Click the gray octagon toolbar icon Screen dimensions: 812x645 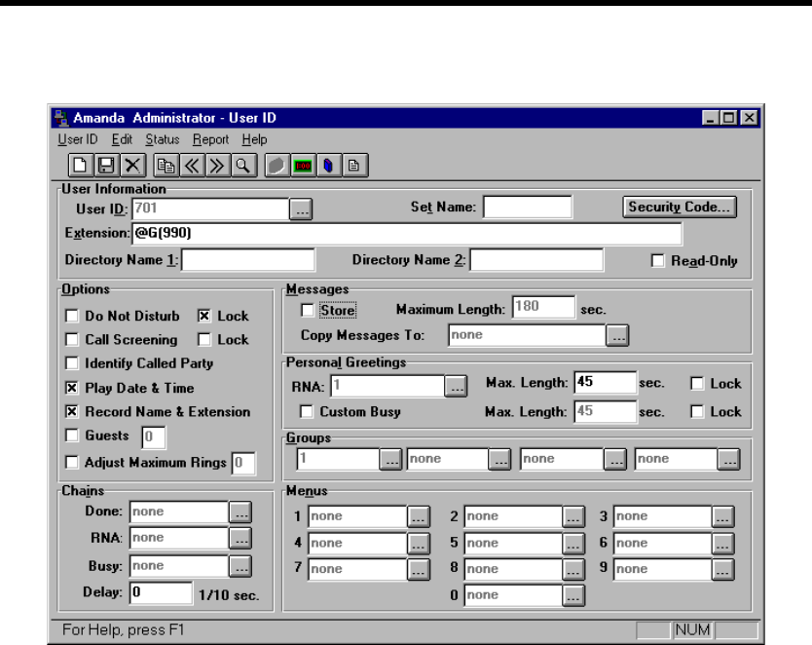tap(277, 166)
